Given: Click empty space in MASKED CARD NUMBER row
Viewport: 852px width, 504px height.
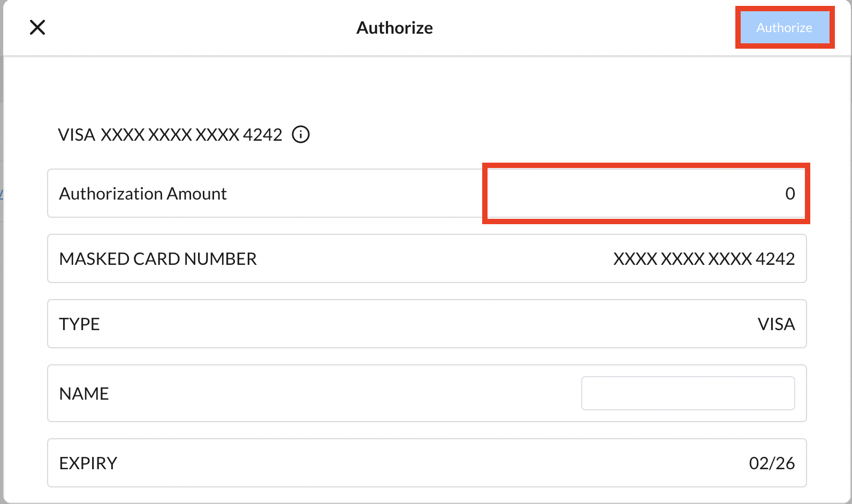Looking at the screenshot, I should tap(428, 259).
